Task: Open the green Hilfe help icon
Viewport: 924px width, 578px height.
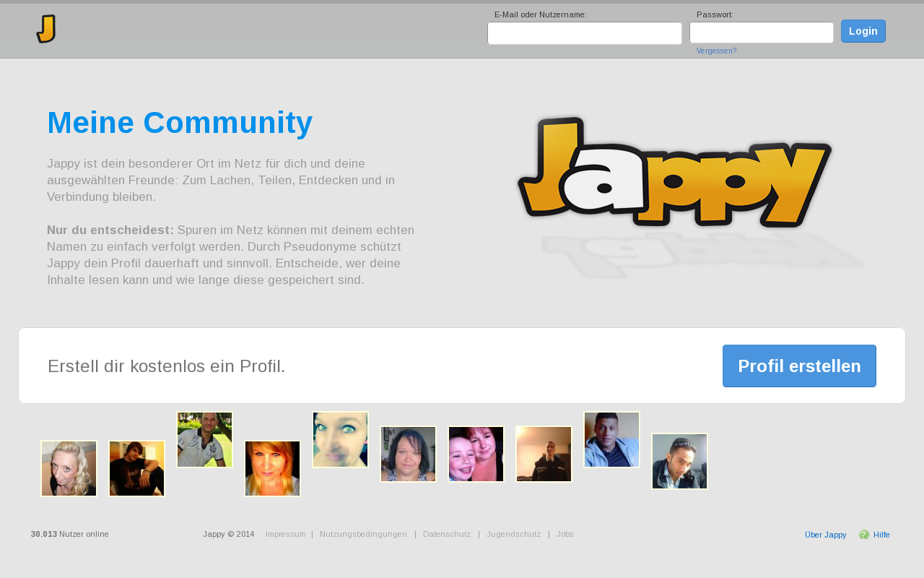Action: click(x=864, y=535)
